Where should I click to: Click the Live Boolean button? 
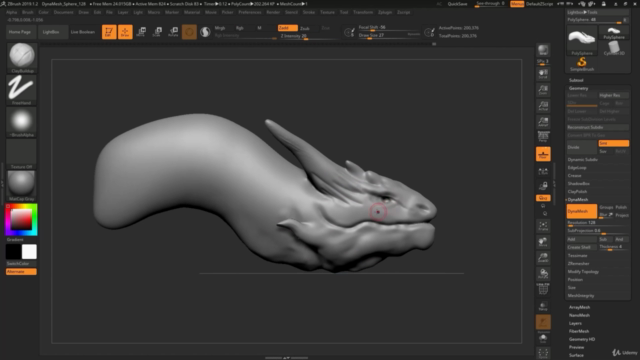(x=82, y=32)
